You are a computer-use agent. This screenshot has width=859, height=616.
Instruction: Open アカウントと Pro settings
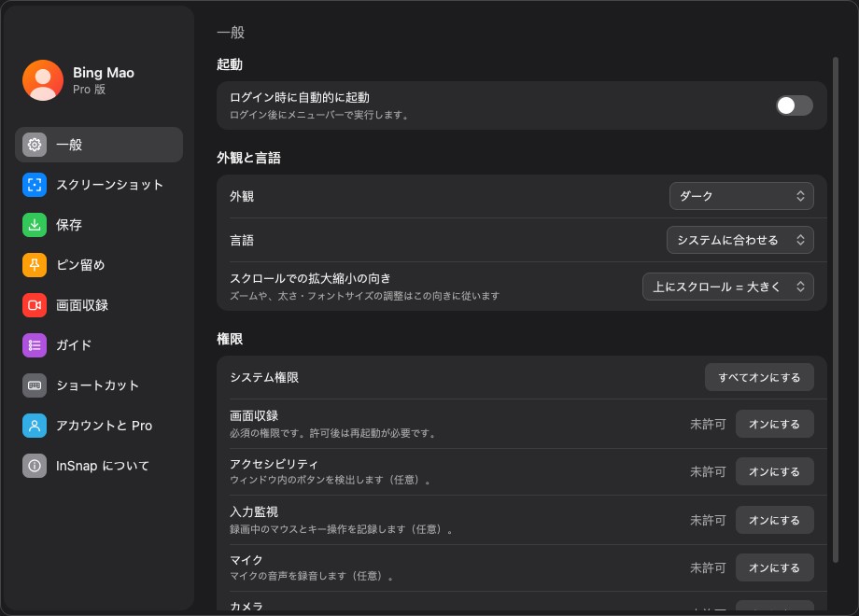(99, 426)
